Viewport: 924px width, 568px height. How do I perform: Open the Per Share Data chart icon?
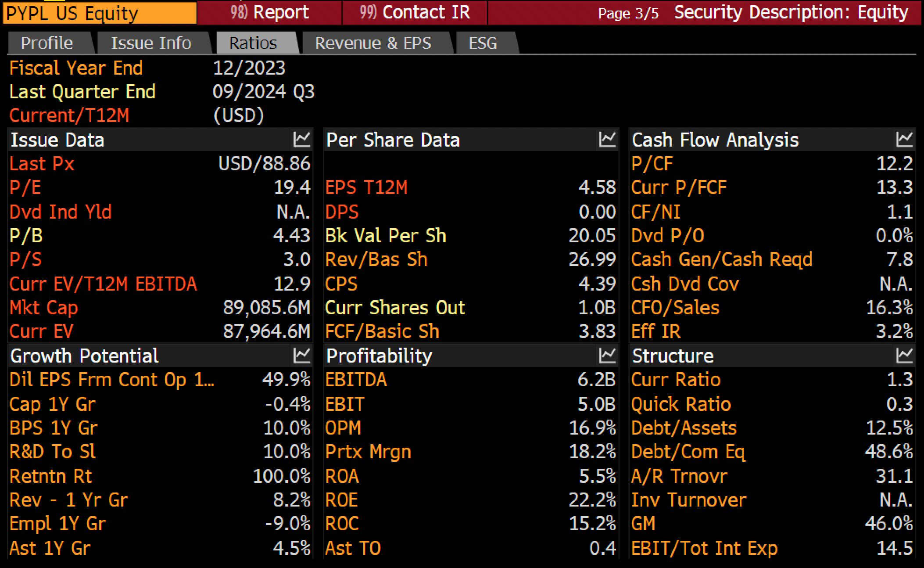(x=608, y=140)
